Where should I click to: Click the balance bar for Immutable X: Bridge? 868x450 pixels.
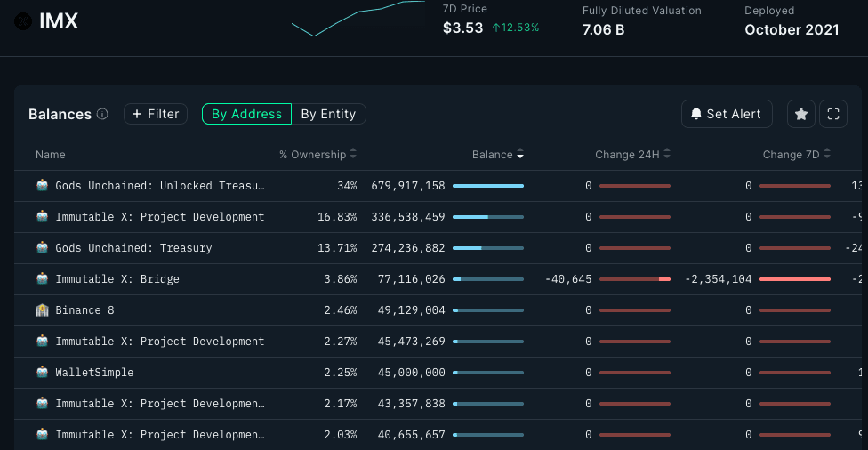487,279
